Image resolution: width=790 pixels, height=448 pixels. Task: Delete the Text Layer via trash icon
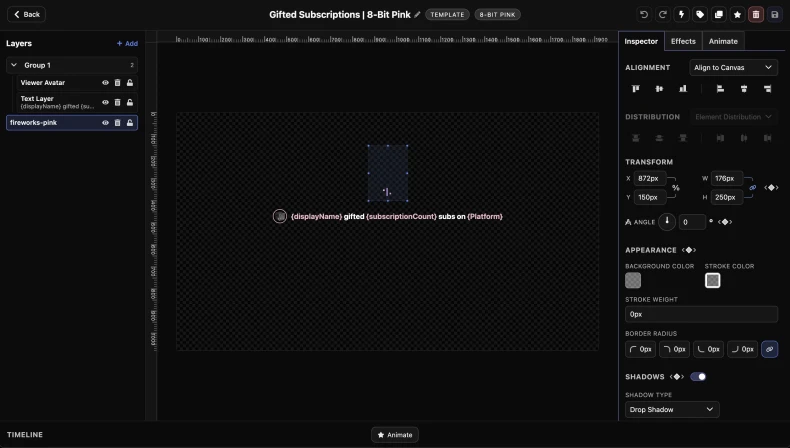117,102
